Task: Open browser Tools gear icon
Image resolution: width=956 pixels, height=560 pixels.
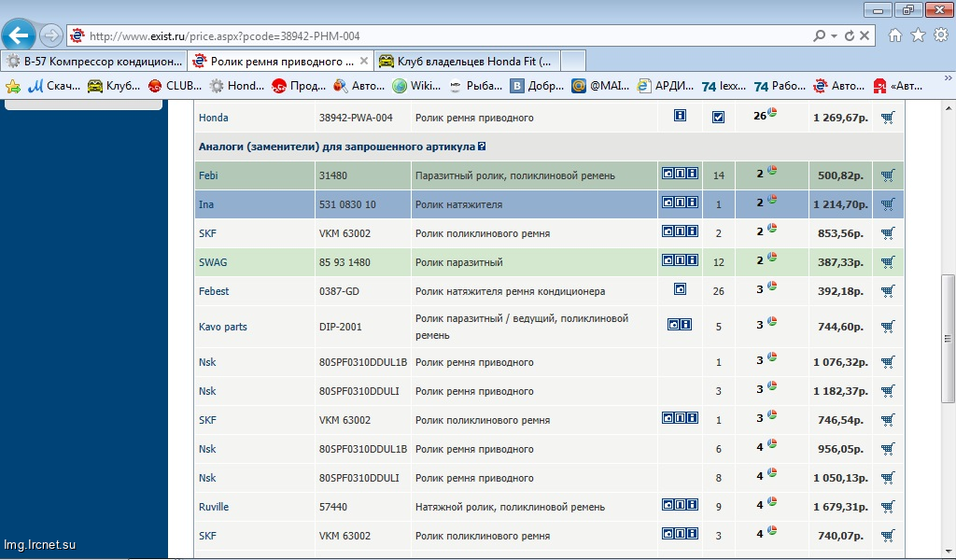Action: coord(941,35)
